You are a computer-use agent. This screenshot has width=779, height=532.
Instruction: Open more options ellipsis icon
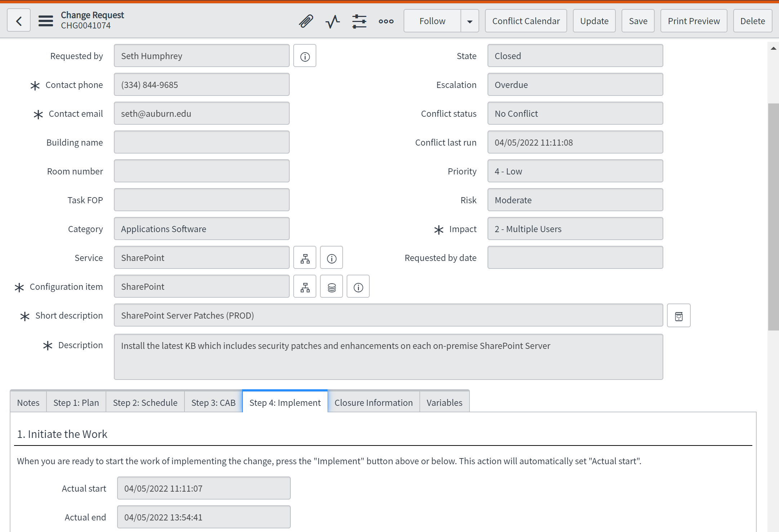[386, 21]
